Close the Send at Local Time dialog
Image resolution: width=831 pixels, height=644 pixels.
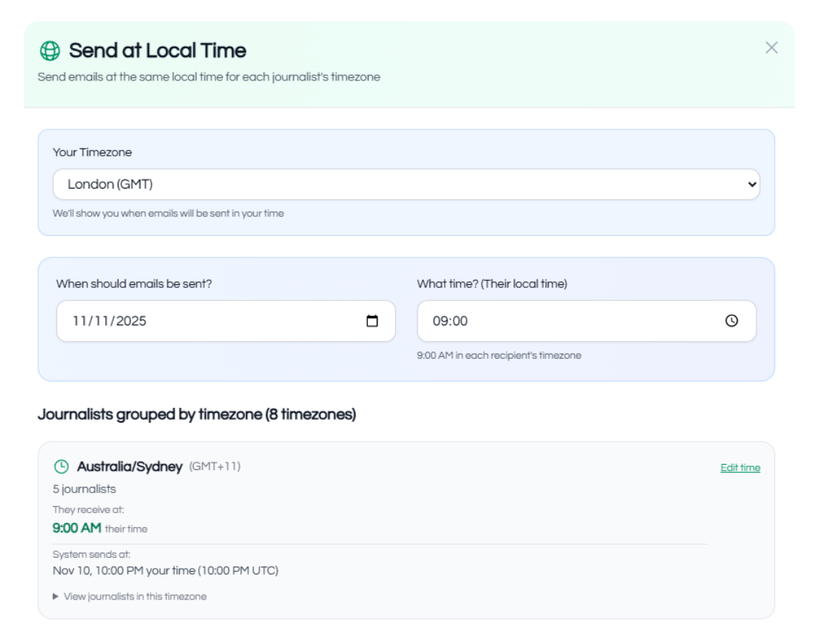[x=771, y=48]
